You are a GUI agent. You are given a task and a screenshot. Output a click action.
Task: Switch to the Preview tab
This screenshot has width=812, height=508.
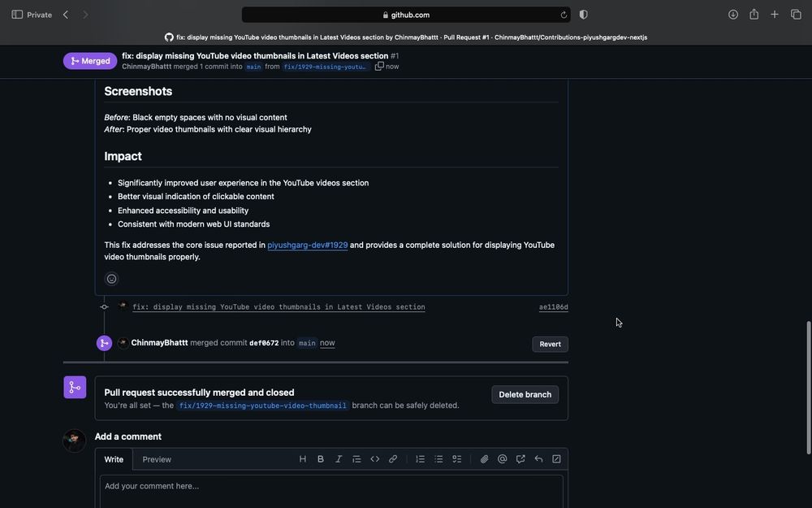157,459
